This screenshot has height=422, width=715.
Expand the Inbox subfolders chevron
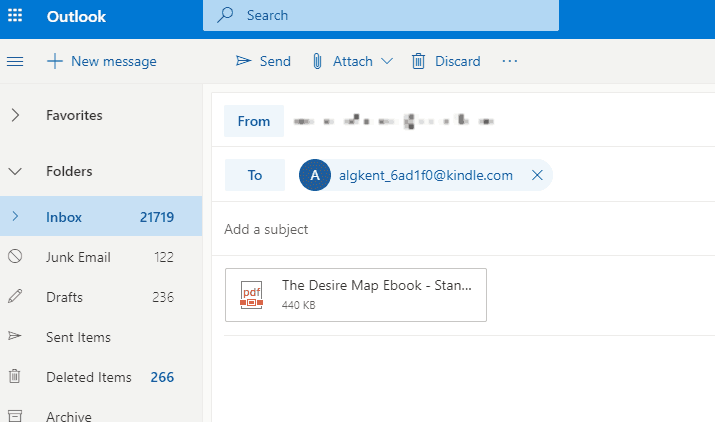click(15, 216)
